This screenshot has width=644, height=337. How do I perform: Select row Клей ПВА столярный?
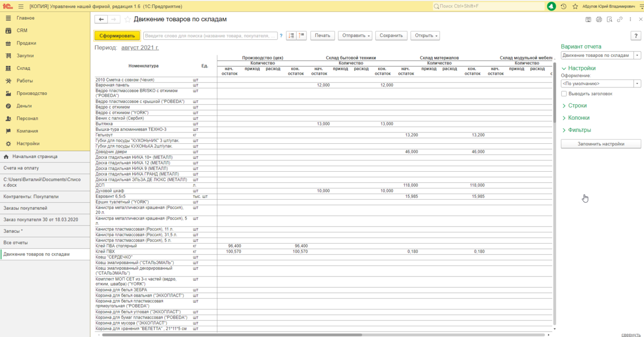(x=323, y=246)
